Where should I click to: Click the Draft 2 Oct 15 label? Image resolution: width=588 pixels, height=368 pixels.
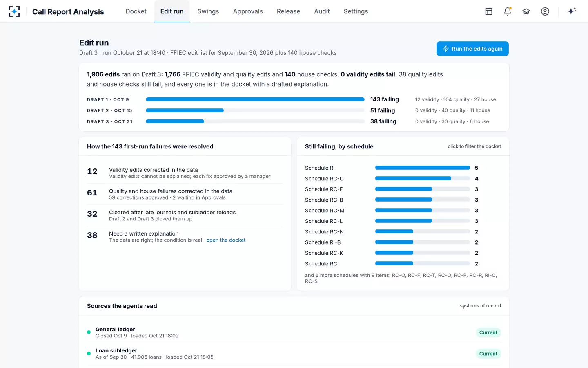coord(109,110)
